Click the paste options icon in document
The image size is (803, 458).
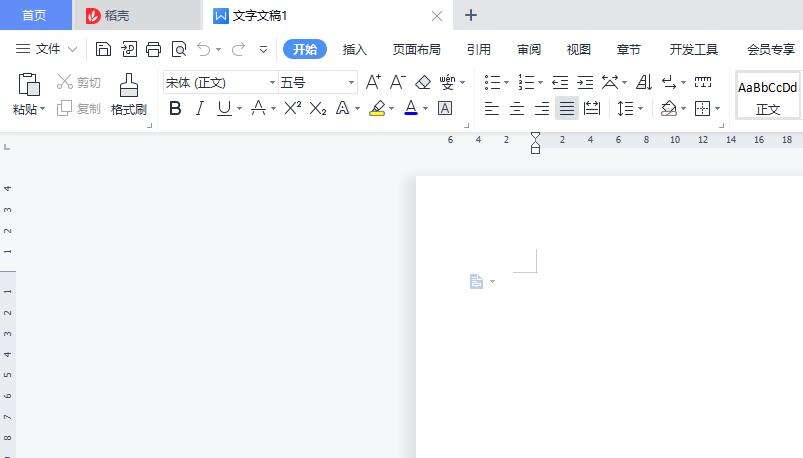coord(476,281)
